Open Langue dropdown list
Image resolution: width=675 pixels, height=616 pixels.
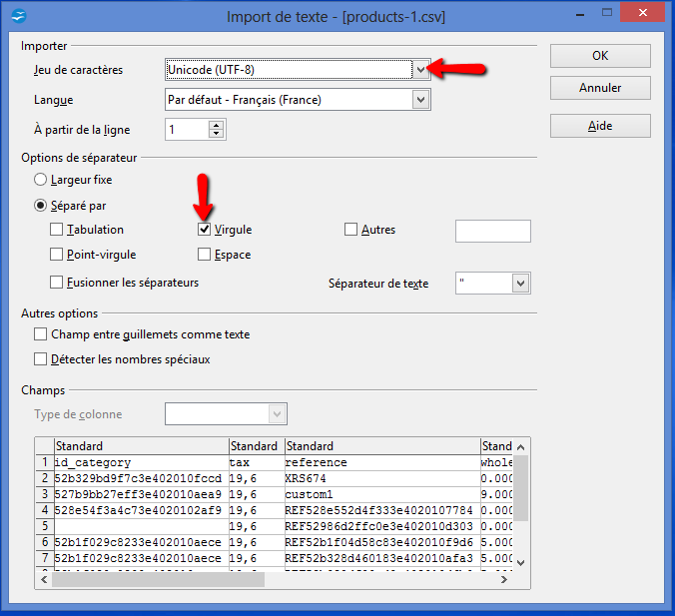coord(420,100)
